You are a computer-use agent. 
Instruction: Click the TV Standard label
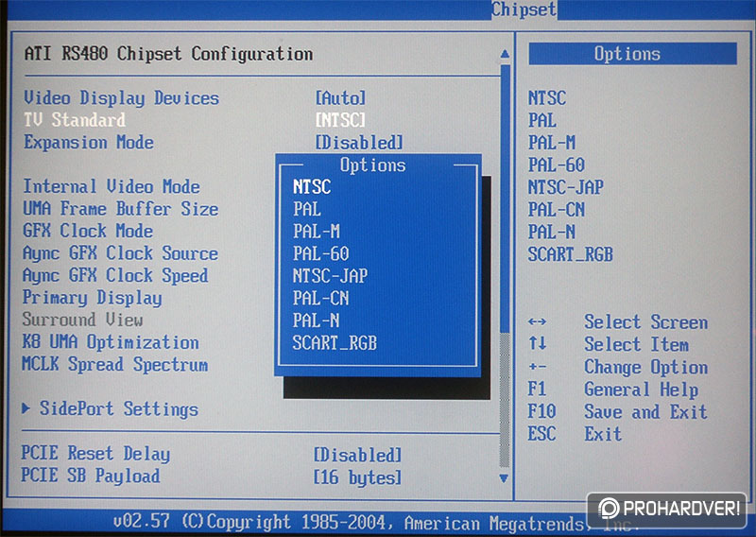tap(75, 120)
